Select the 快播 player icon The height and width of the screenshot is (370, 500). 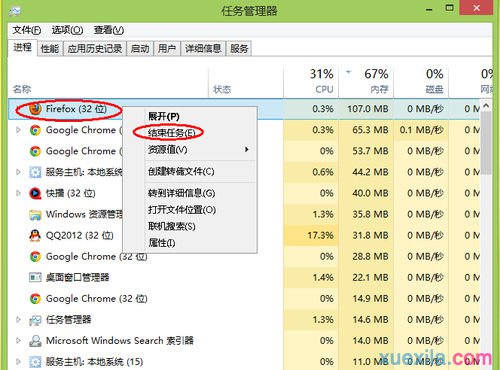(35, 193)
